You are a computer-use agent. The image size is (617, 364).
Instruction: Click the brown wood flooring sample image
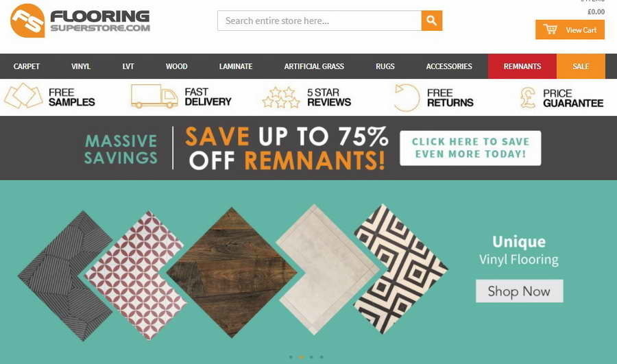(232, 272)
